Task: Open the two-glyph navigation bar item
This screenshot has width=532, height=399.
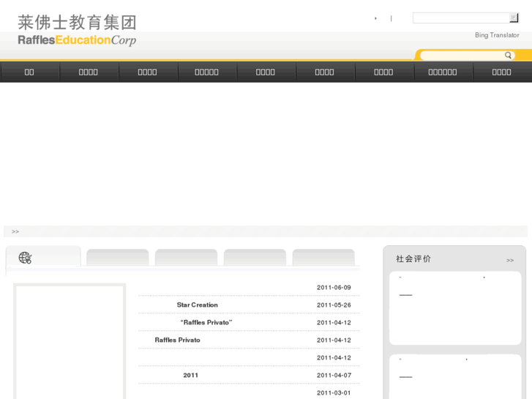Action: 29,72
